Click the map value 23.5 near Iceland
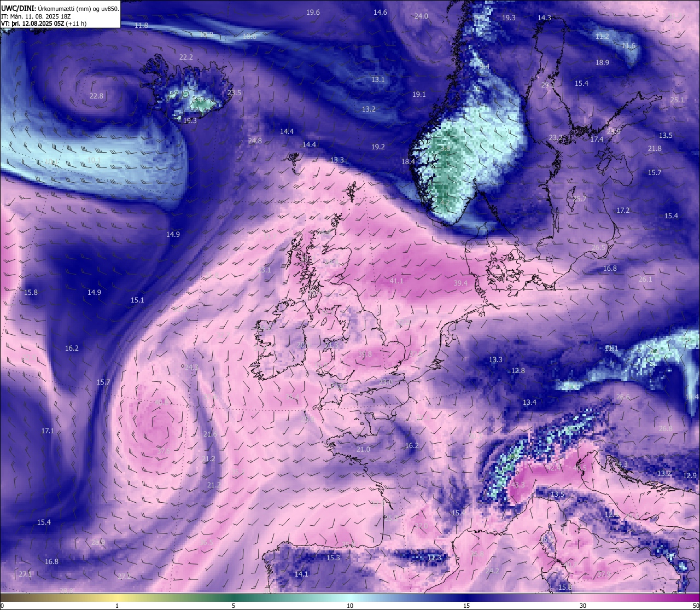This screenshot has height=610, width=700. pyautogui.click(x=234, y=92)
